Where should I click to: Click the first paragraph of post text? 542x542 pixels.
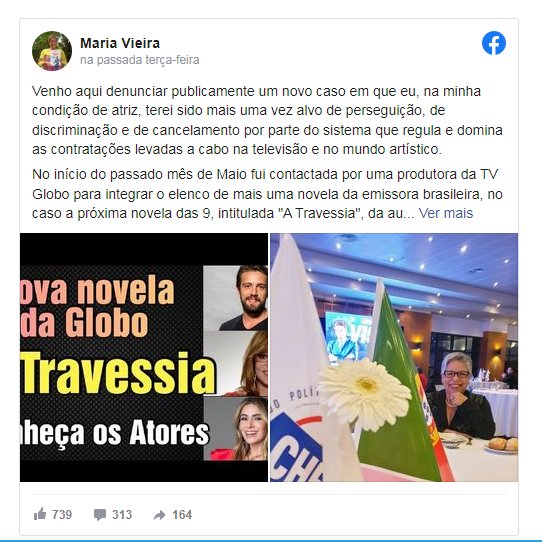pyautogui.click(x=267, y=120)
